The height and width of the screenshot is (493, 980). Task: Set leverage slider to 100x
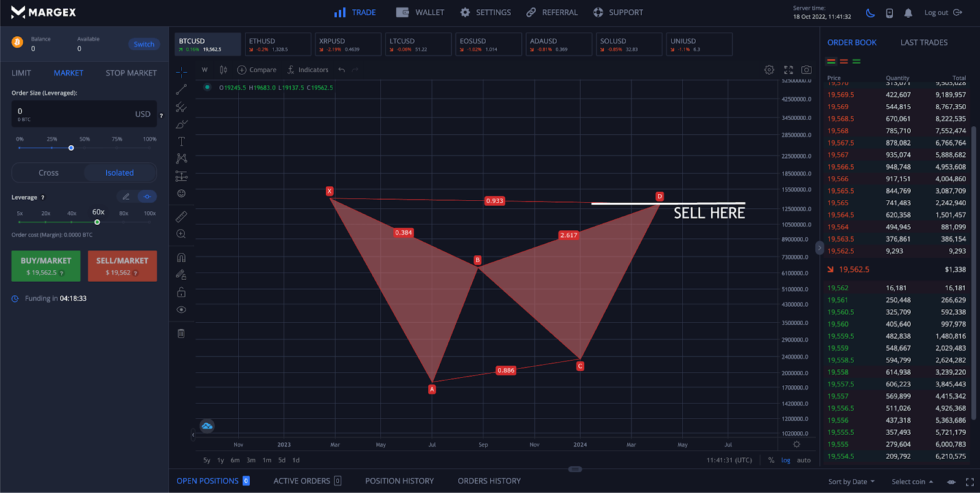point(149,222)
